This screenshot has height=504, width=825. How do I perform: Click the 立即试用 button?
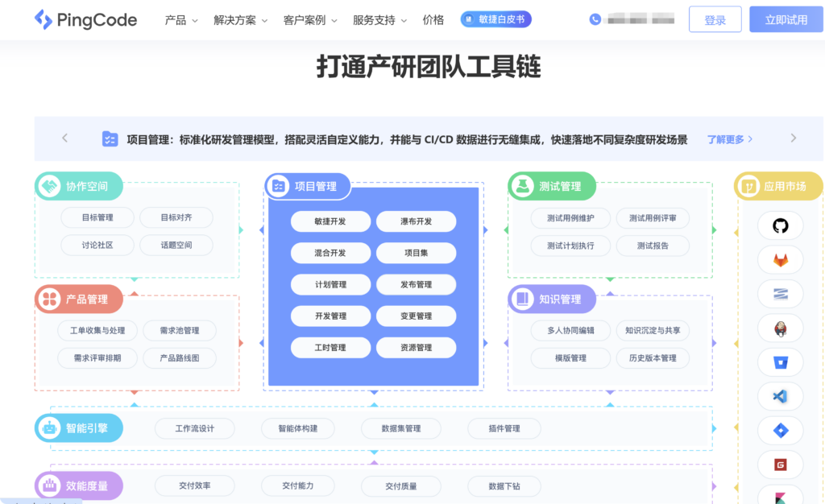[786, 19]
